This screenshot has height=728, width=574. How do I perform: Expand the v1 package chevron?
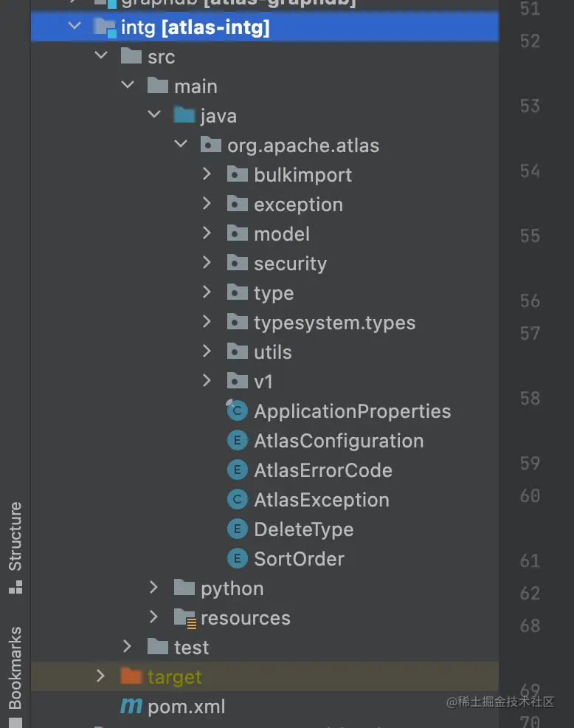(x=207, y=381)
